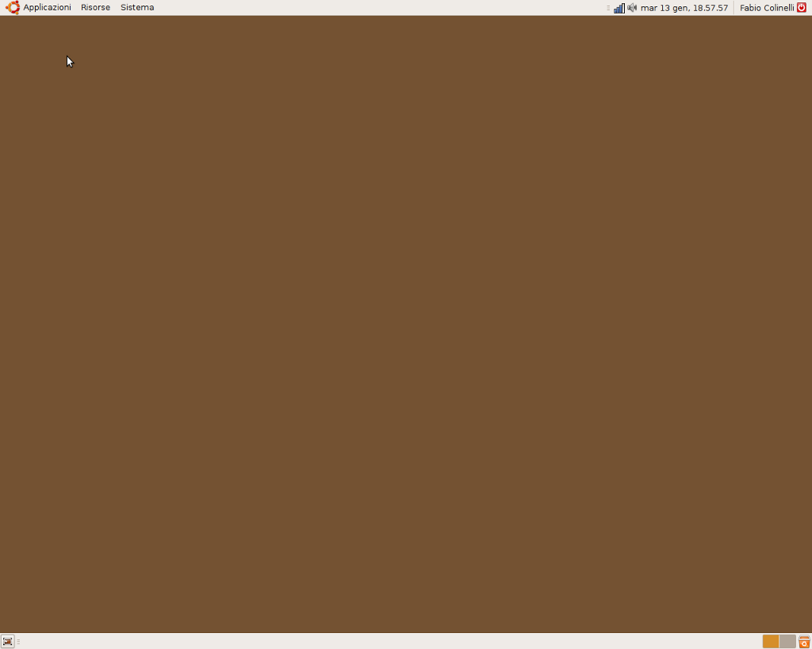Screen dimensions: 812x649
Task: Open the trash icon in bottom panel
Action: pos(804,642)
